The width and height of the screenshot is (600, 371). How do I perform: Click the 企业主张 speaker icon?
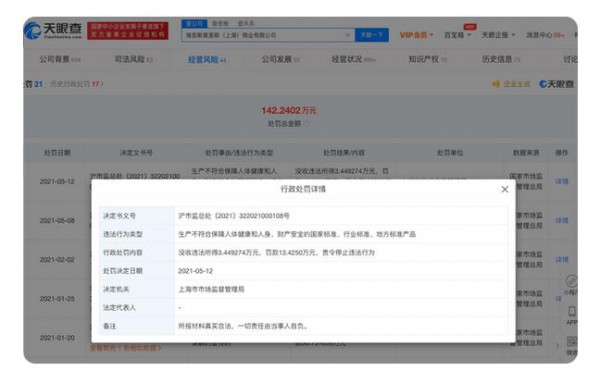coord(496,84)
